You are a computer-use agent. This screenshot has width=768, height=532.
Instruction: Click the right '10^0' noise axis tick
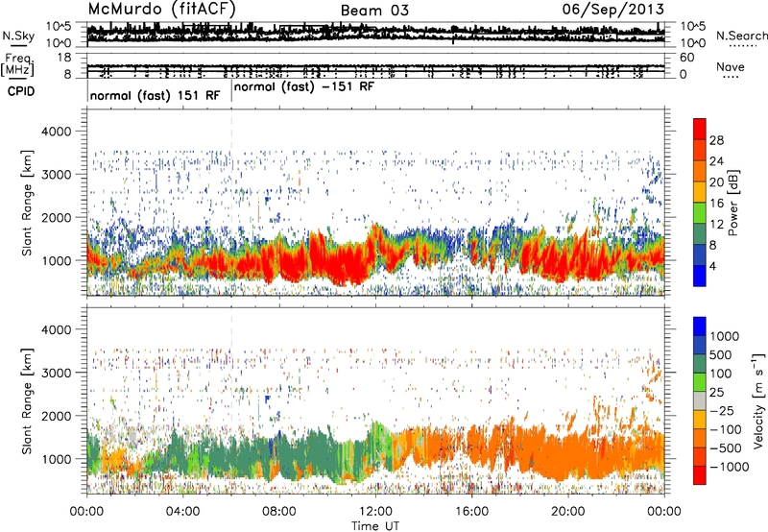(692, 43)
